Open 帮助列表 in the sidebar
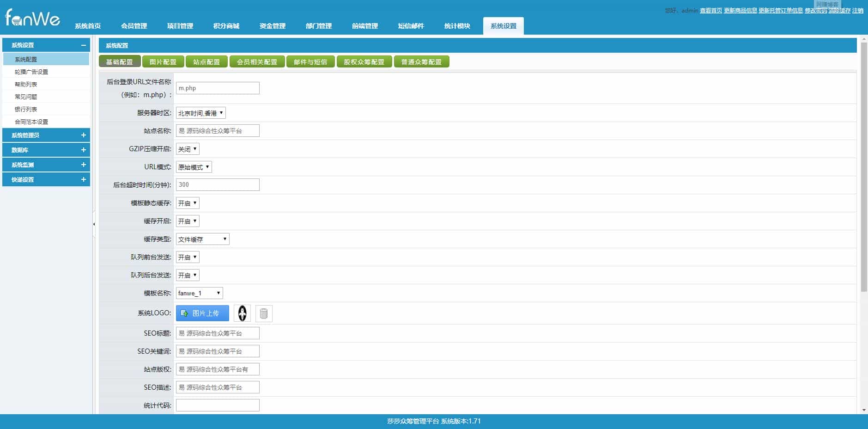 (x=46, y=84)
